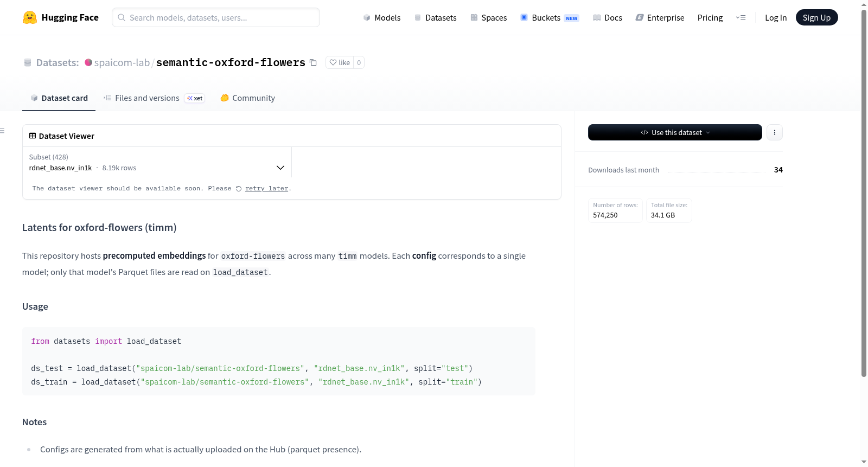The image size is (868, 467).
Task: Click the Sign Up button
Action: pyautogui.click(x=816, y=17)
